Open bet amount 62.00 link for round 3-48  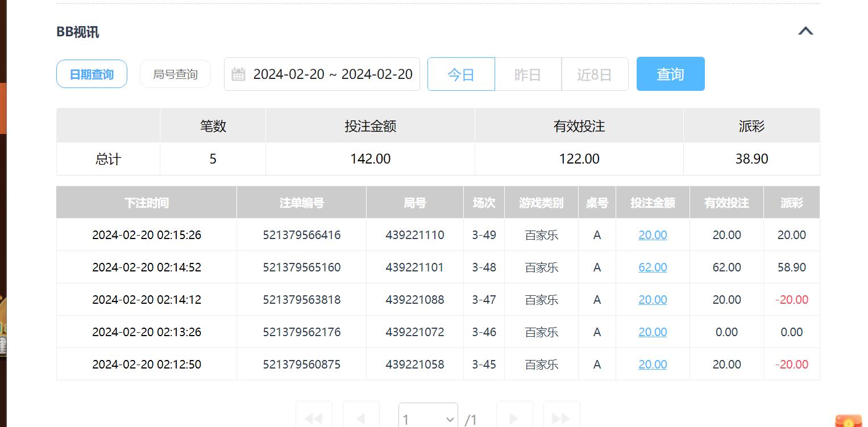[x=653, y=267]
